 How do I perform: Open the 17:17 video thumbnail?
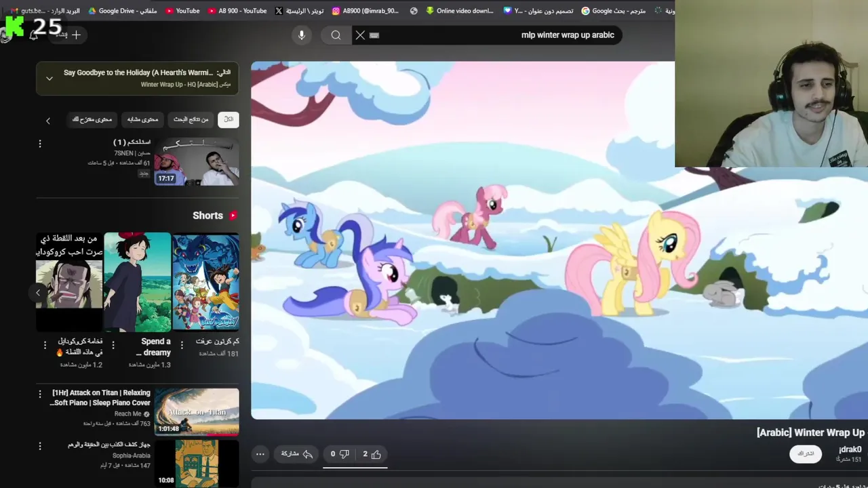pyautogui.click(x=197, y=162)
